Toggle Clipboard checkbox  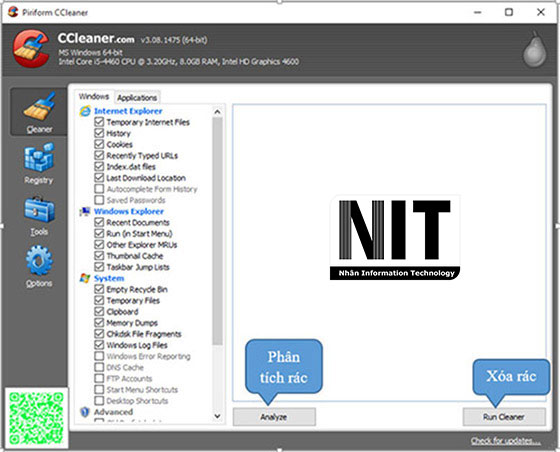coord(99,311)
